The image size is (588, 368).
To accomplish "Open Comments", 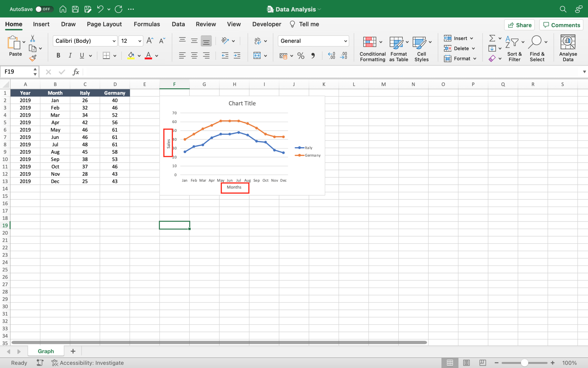I will click(561, 25).
